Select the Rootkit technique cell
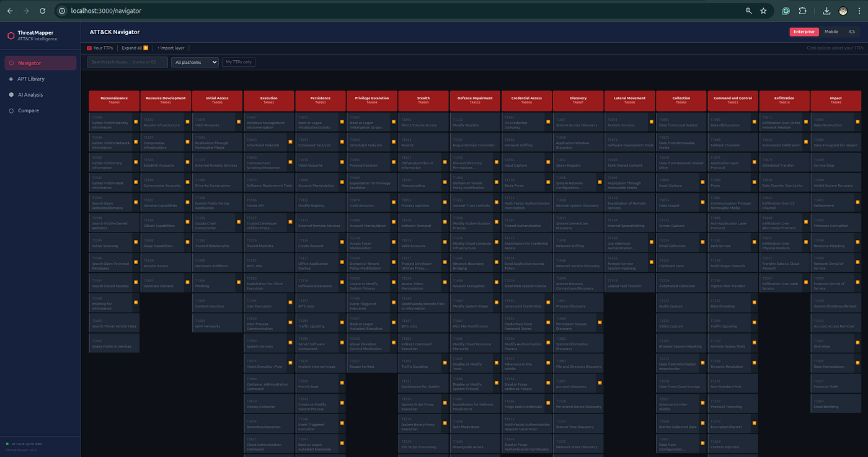 click(x=423, y=142)
